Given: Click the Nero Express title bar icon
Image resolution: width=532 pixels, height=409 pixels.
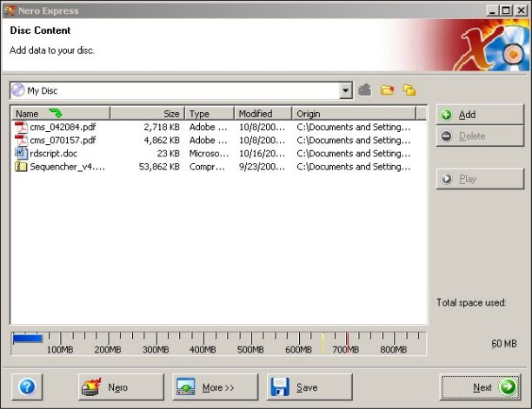Looking at the screenshot, I should [x=10, y=10].
